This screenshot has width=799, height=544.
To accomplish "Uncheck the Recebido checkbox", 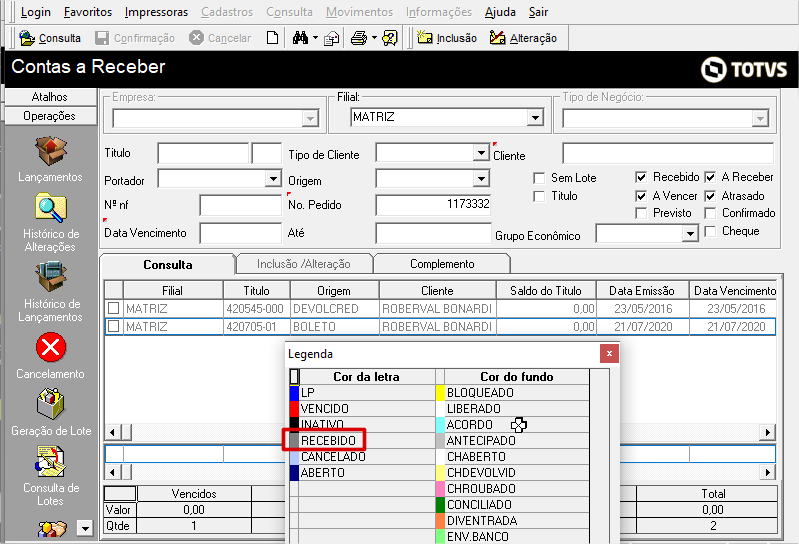I will point(641,177).
